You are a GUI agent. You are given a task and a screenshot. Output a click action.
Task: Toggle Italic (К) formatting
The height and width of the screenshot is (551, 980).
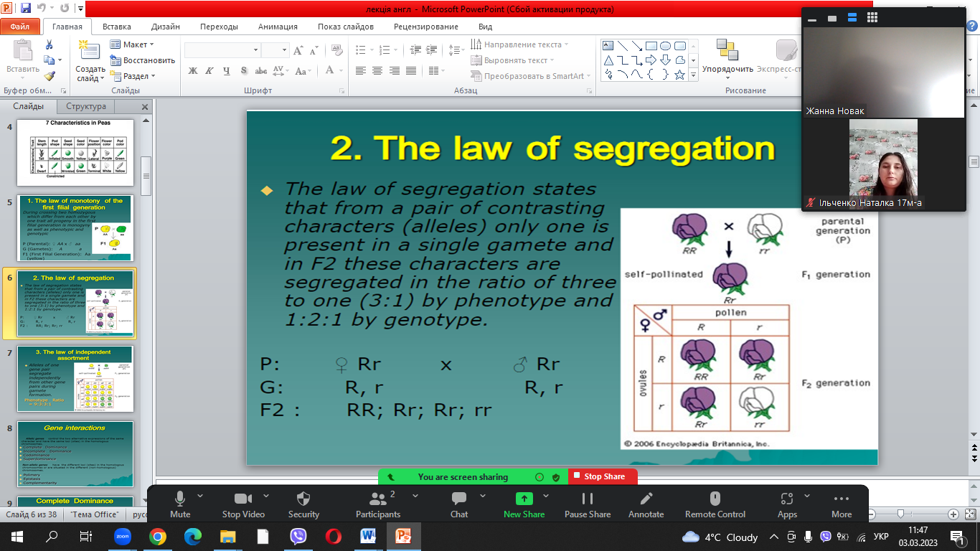209,70
